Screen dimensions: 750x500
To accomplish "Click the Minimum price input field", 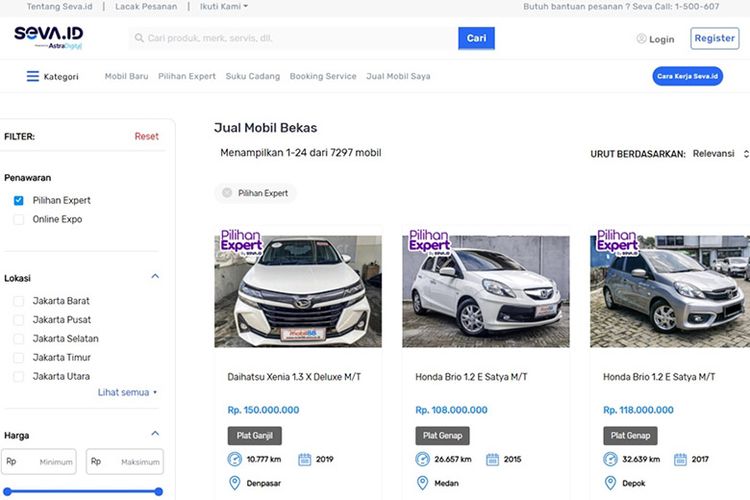I will (41, 462).
